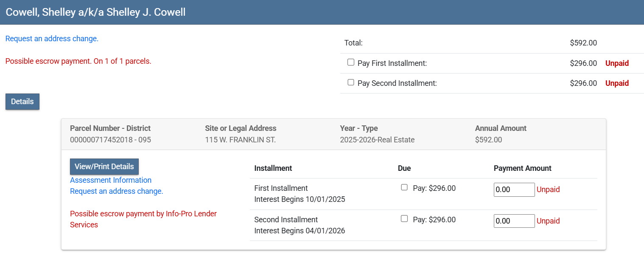This screenshot has height=255, width=644.
Task: Check the Pay Second Installment summary checkbox
Action: point(351,82)
